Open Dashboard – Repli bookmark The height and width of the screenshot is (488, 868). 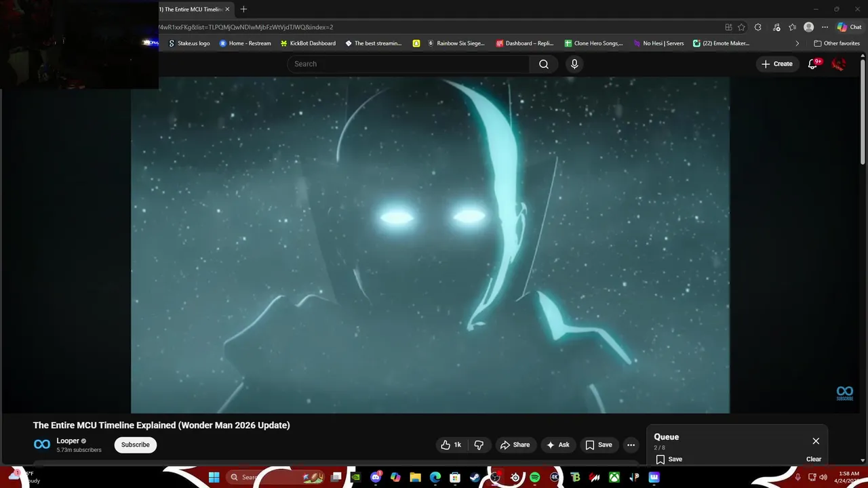[525, 43]
